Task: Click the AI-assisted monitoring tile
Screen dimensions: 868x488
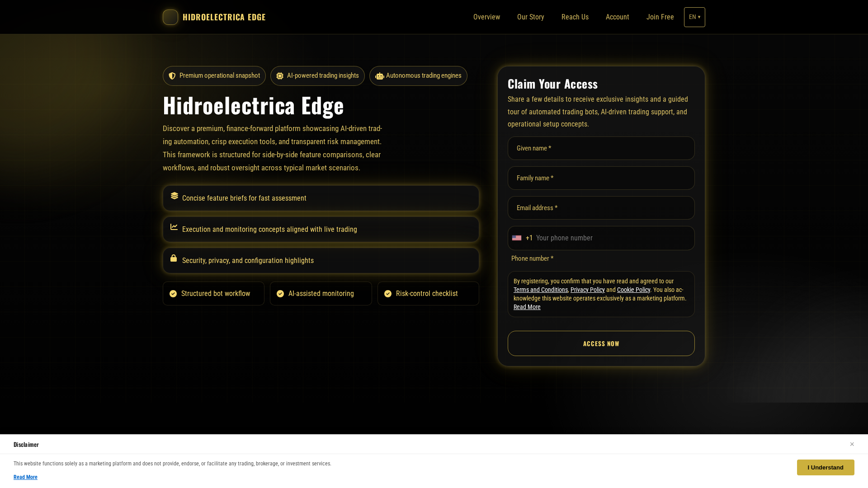Action: point(321,294)
